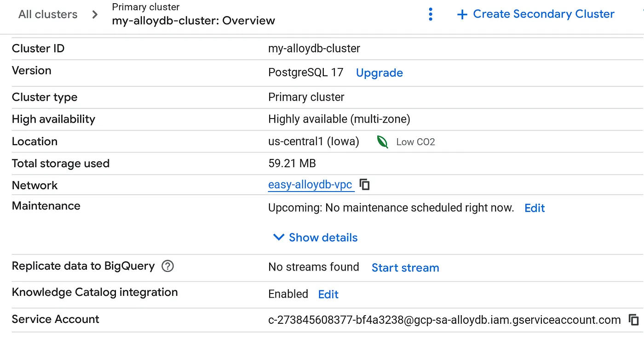This screenshot has width=644, height=356.
Task: Click the Primary cluster header subtitle
Action: (146, 7)
